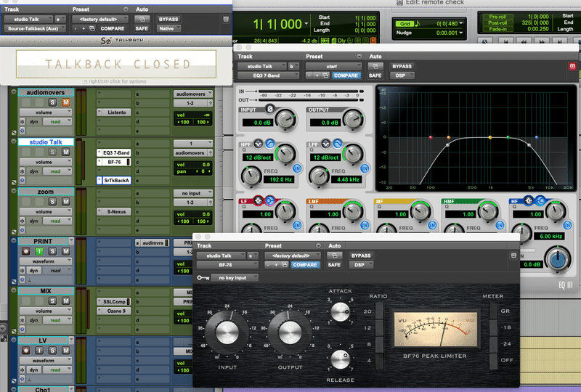Image resolution: width=581 pixels, height=392 pixels.
Task: Open the BF-76 insert slot
Action: click(114, 162)
